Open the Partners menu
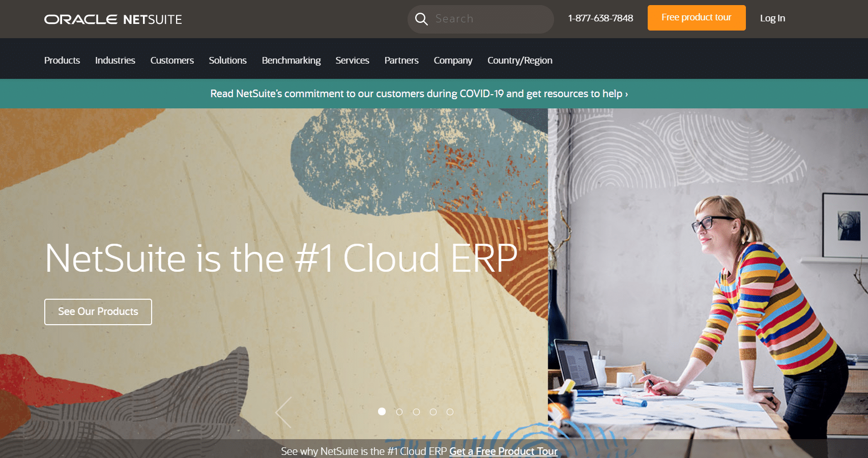The image size is (868, 458). 401,61
